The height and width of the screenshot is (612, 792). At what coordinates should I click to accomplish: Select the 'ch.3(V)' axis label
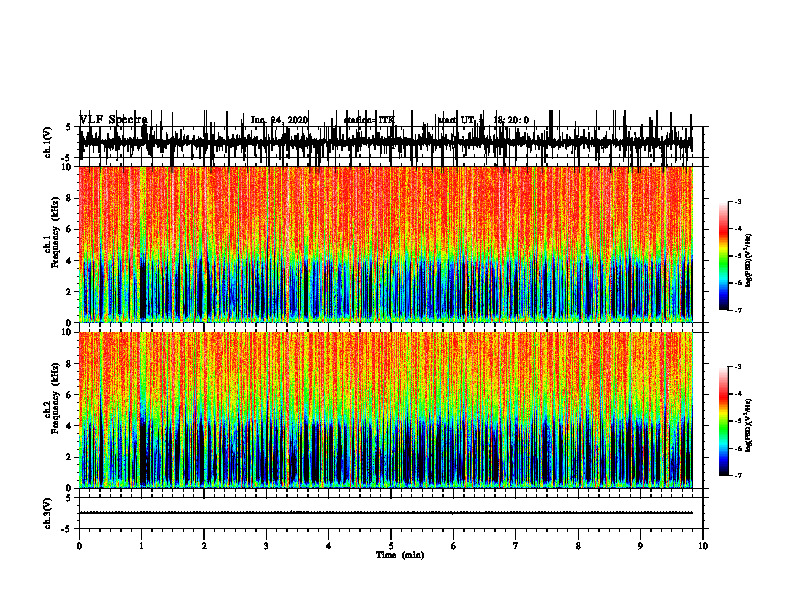coord(48,514)
